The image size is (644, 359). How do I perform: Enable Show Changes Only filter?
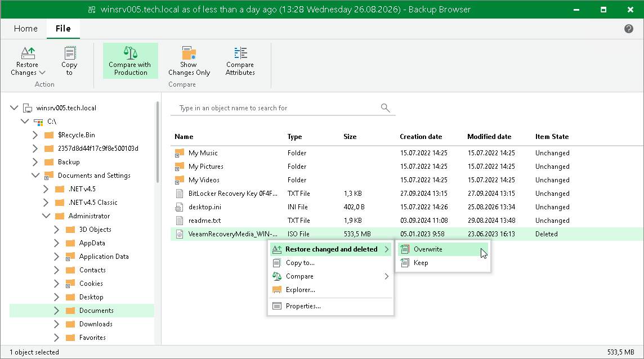189,61
